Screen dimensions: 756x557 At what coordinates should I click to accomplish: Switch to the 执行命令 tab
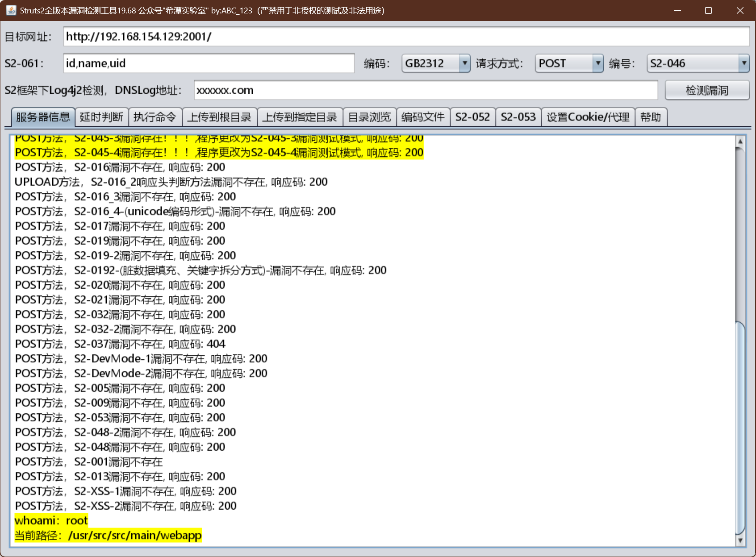pos(155,117)
